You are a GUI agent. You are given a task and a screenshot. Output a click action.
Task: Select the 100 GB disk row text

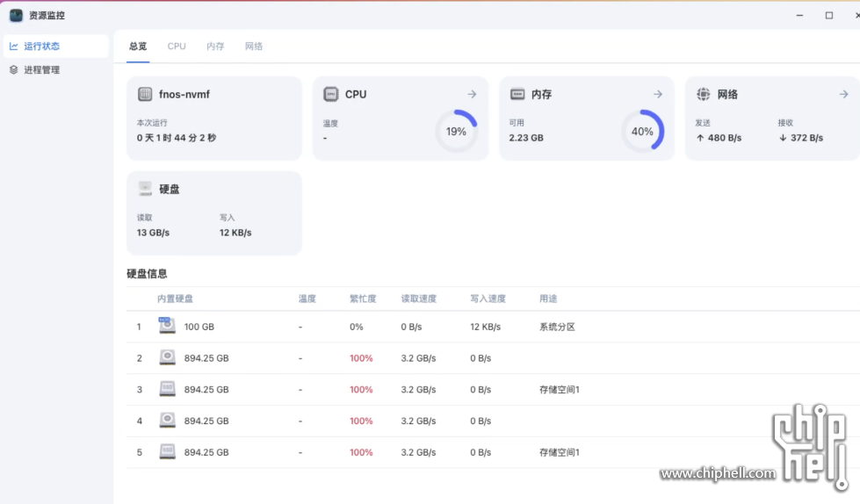point(199,327)
